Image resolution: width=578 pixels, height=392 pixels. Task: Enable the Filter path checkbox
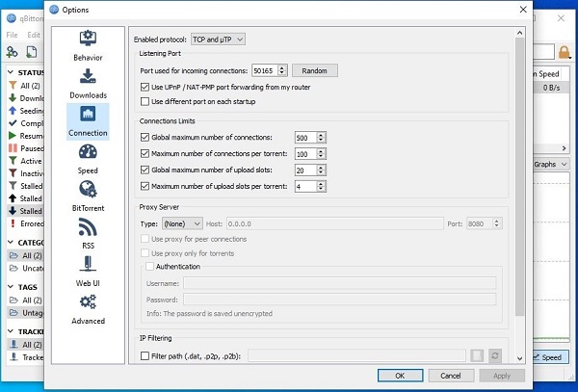(144, 356)
